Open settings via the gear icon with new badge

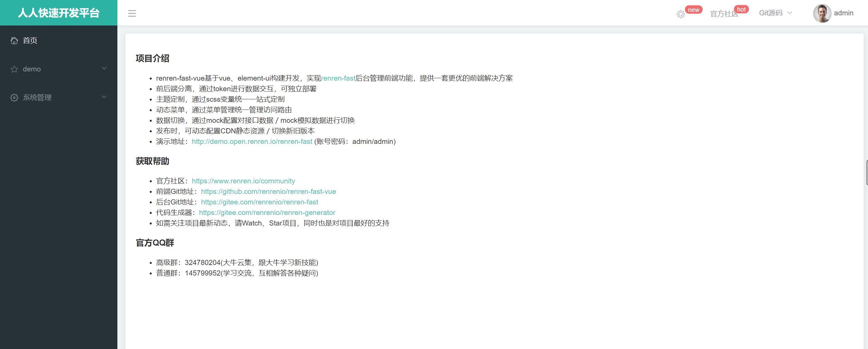coord(681,14)
